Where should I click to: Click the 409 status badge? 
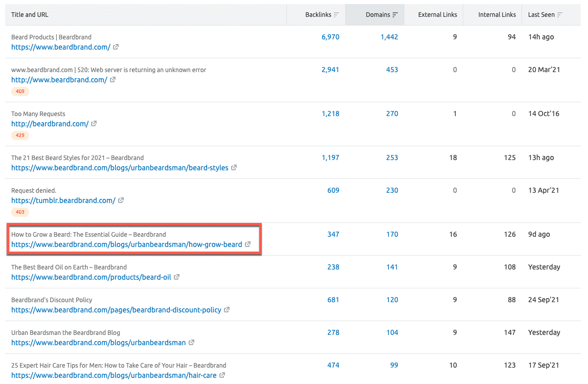[20, 92]
